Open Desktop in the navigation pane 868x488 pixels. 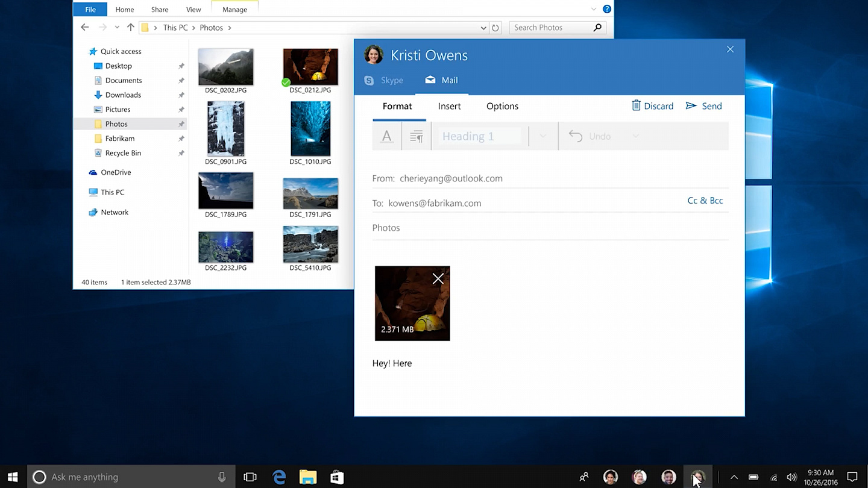[x=113, y=66]
